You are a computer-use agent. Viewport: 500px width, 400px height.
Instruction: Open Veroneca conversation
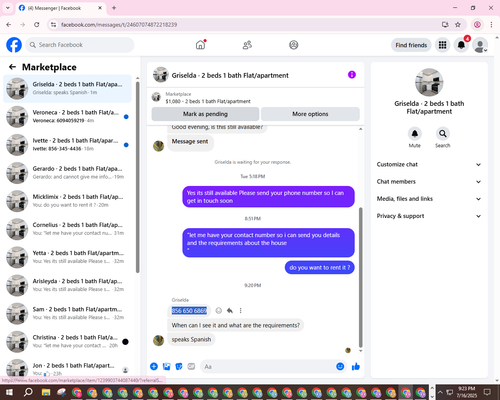[68, 117]
